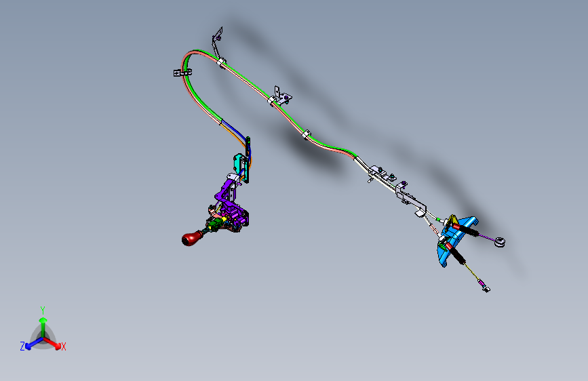Pick the long gray bracket near blue part
588x381 pixels.
click(x=411, y=199)
